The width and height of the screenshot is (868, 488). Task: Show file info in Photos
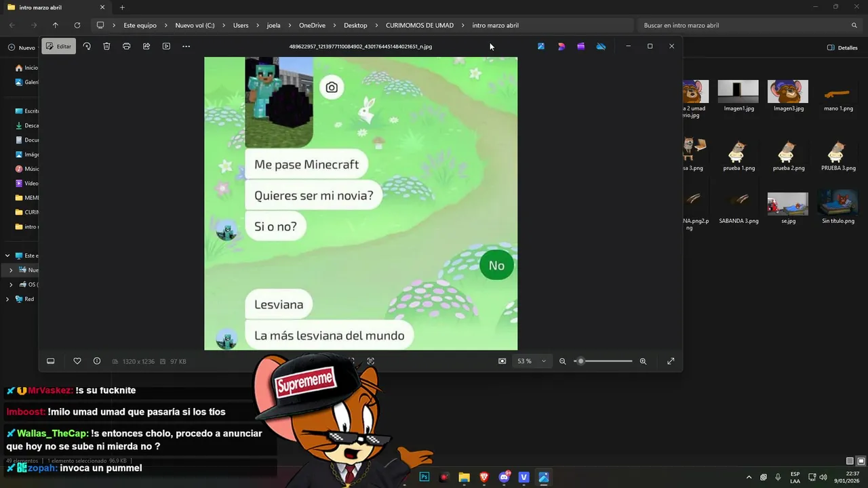click(97, 361)
